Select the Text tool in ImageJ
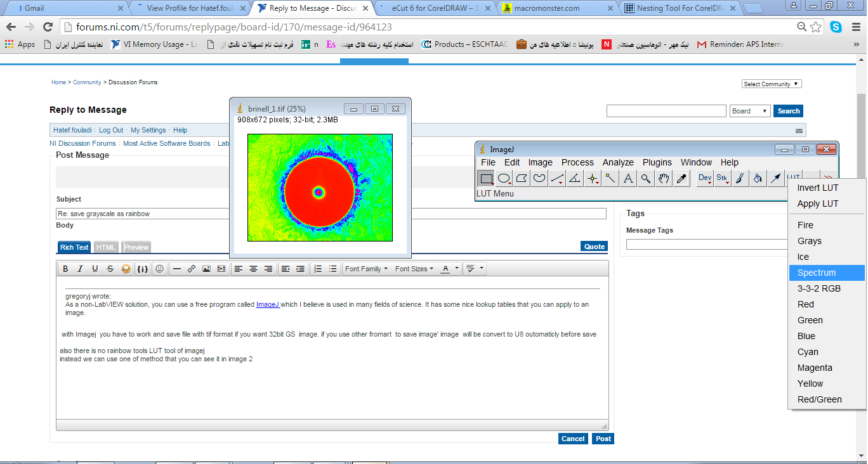868x464 pixels. (x=628, y=179)
